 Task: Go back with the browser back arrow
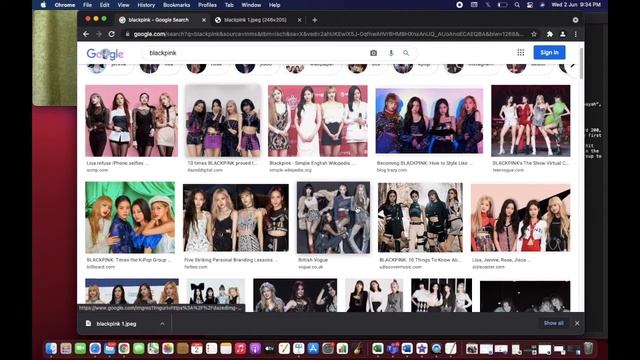tap(86, 34)
